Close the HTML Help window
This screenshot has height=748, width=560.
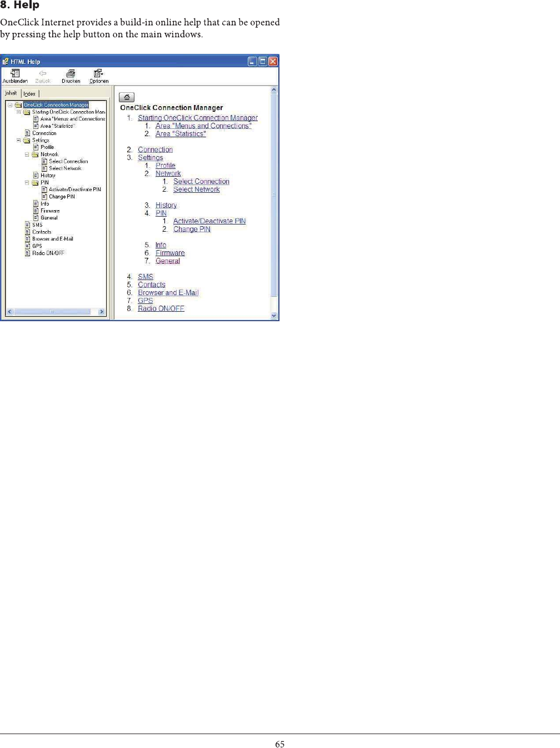point(273,62)
